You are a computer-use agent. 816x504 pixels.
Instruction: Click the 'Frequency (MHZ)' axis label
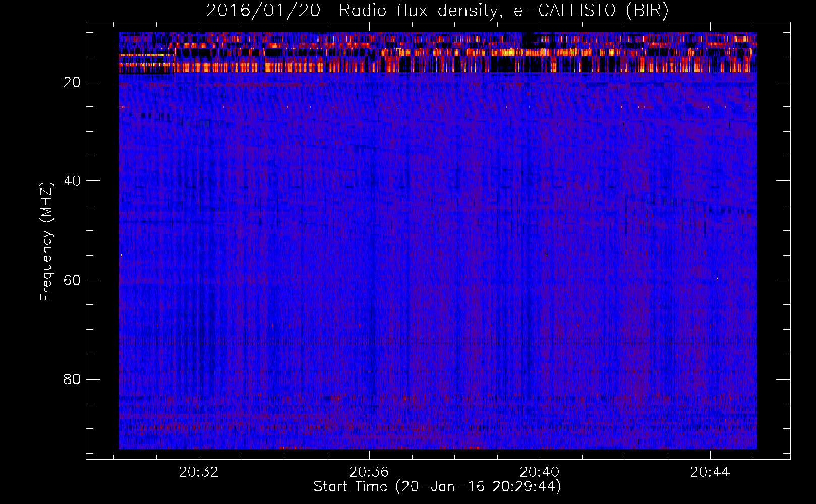pos(46,242)
